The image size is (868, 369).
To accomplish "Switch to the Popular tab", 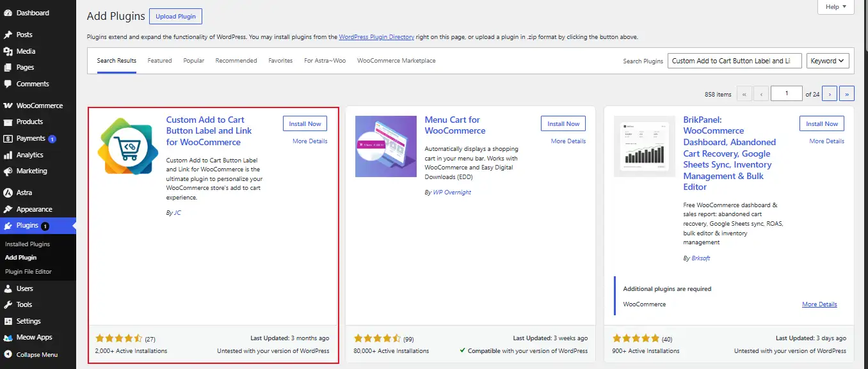I will point(194,61).
